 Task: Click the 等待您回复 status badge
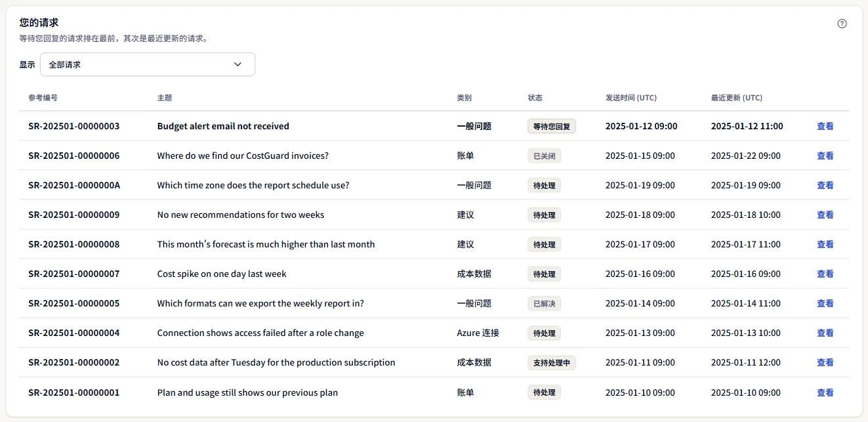point(552,126)
